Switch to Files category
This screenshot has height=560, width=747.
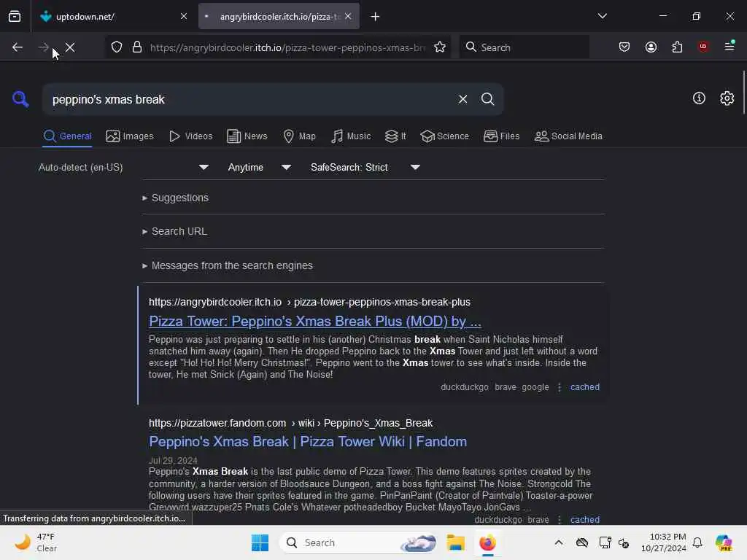click(x=501, y=136)
